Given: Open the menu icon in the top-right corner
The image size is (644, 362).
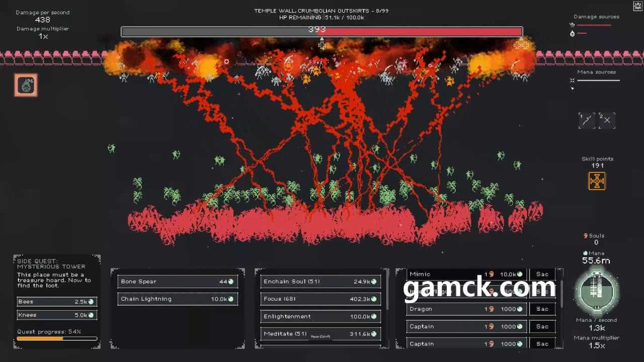Looking at the screenshot, I should (x=638, y=6).
